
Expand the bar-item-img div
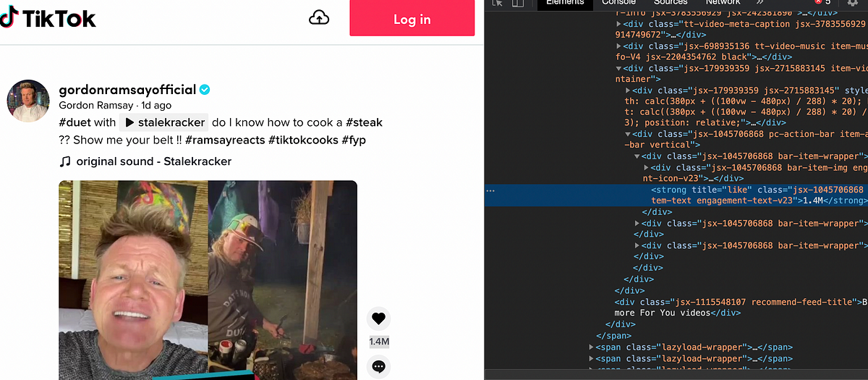[x=646, y=167]
